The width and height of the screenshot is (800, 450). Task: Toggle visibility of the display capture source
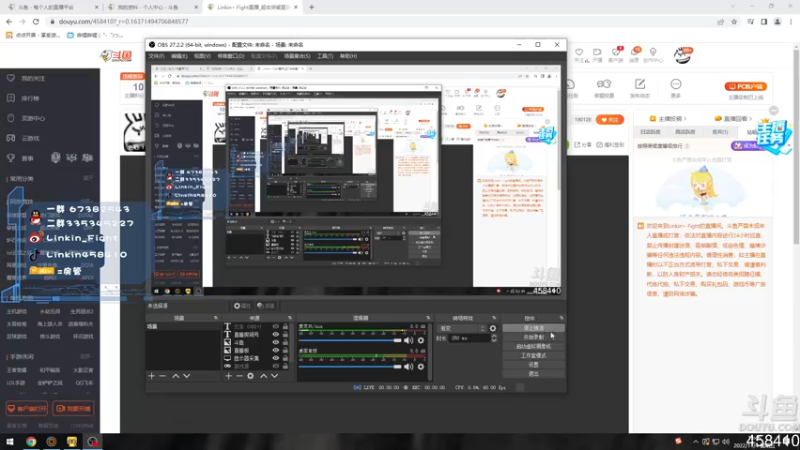276,358
